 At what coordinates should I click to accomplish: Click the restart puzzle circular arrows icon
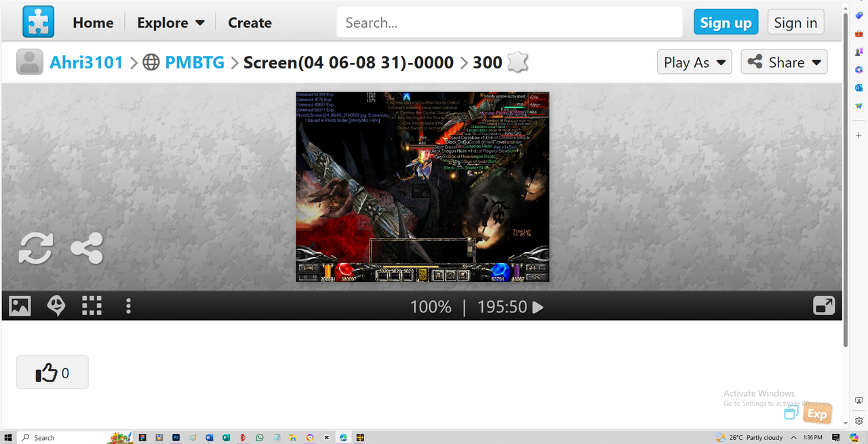point(35,248)
